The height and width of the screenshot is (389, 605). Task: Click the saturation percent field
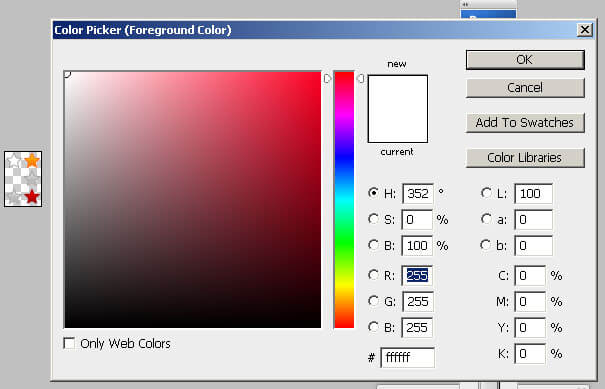tap(417, 220)
